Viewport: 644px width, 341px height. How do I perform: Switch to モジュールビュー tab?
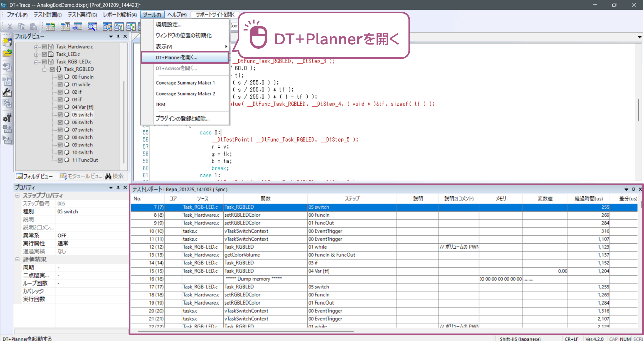pos(82,176)
